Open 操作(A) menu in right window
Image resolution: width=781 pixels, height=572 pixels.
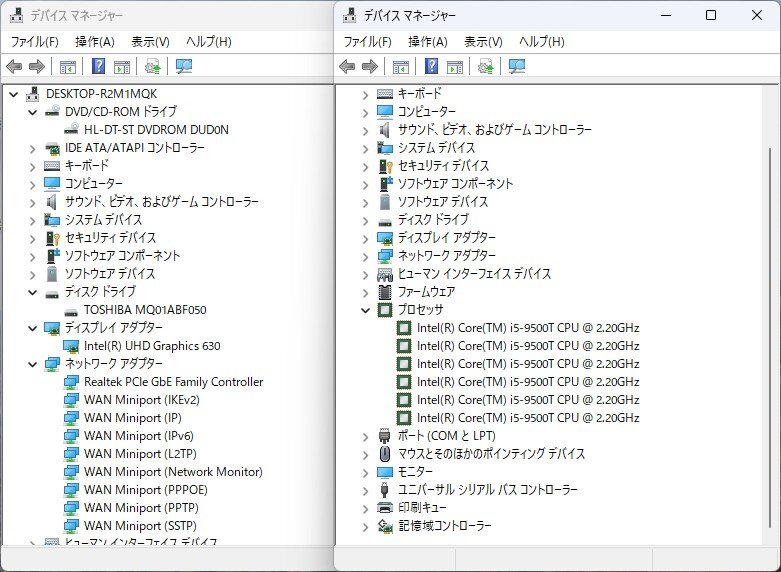click(x=428, y=41)
